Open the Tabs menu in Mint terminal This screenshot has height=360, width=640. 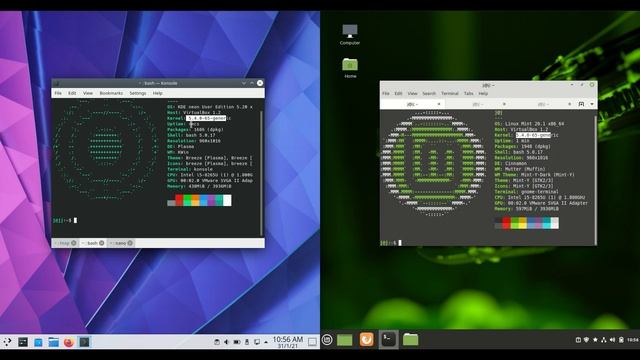pos(469,93)
